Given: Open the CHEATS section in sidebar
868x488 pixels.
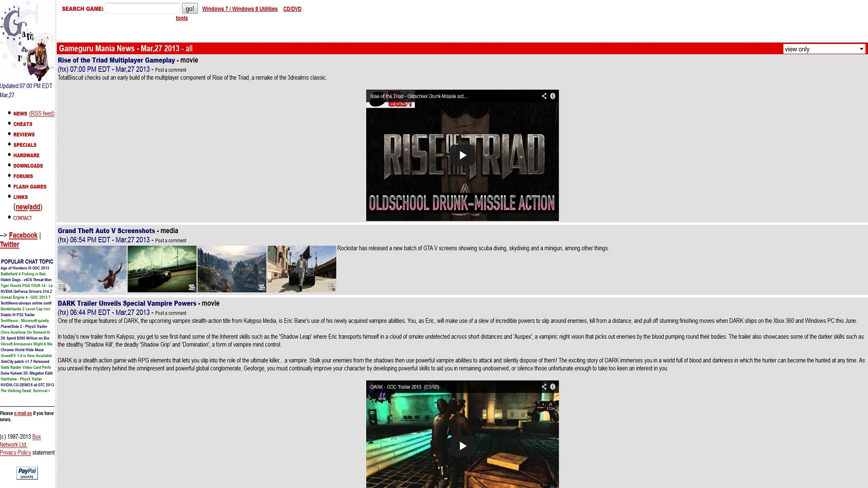Looking at the screenshot, I should tap(23, 124).
